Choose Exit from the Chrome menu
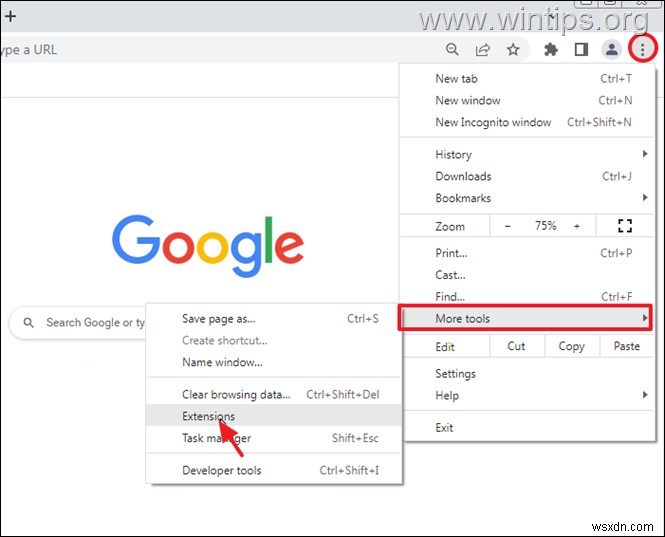 coord(527,428)
